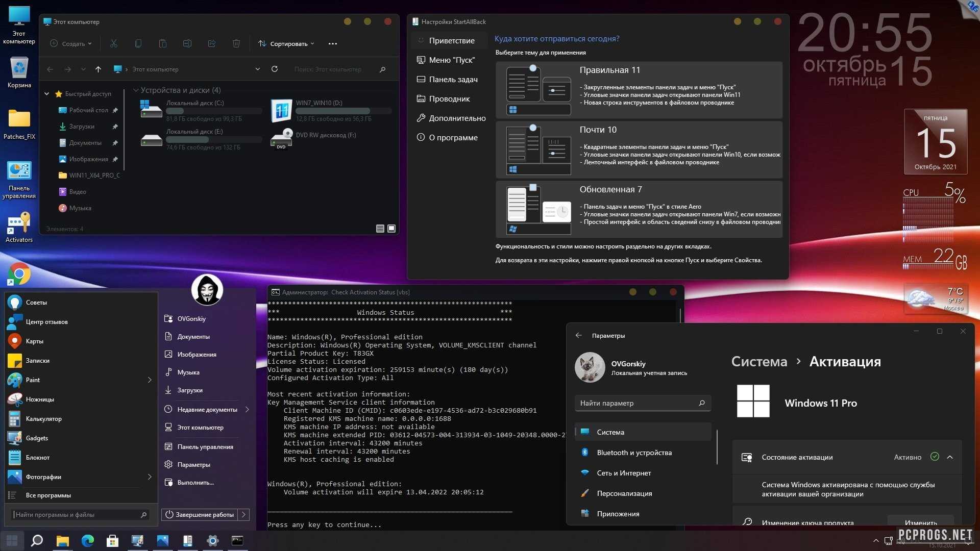This screenshot has height=551, width=980.
Task: Click Find a setting search box
Action: (643, 403)
